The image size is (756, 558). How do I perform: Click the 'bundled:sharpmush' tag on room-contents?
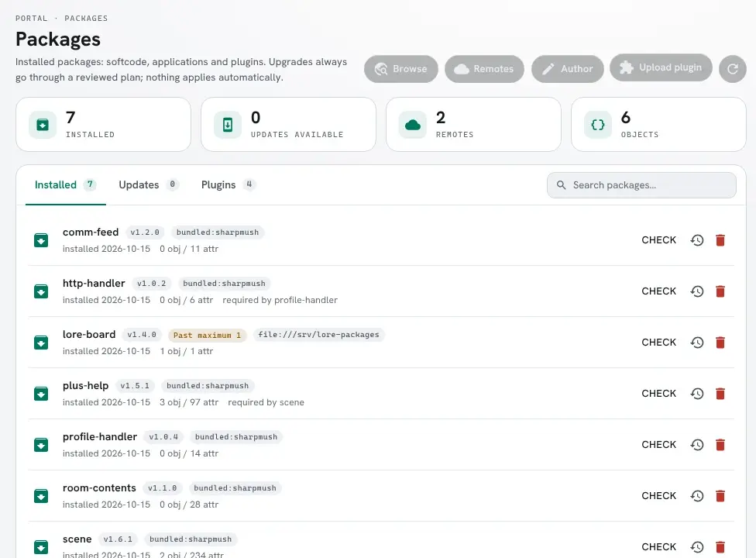(235, 488)
